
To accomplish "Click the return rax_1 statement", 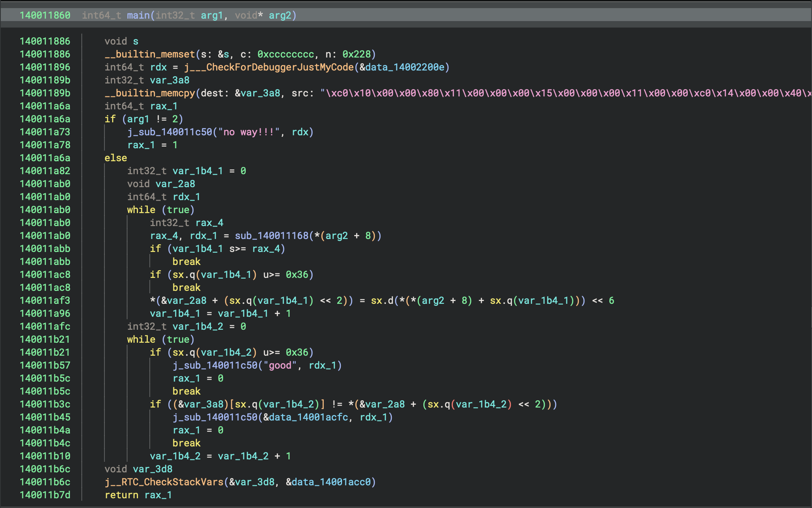I will 138,495.
